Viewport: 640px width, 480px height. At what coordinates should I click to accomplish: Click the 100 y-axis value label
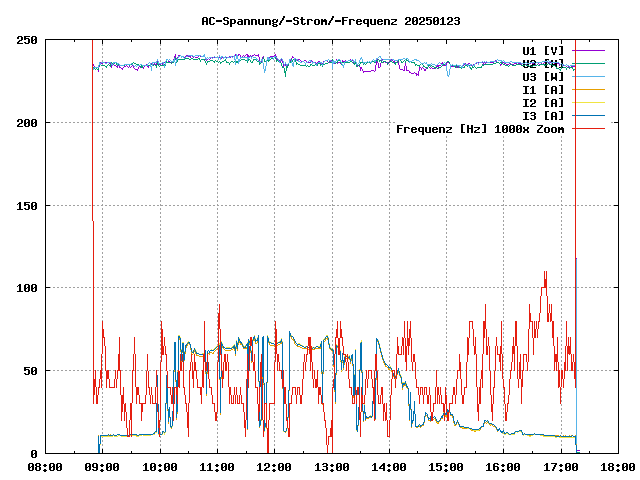(28, 288)
